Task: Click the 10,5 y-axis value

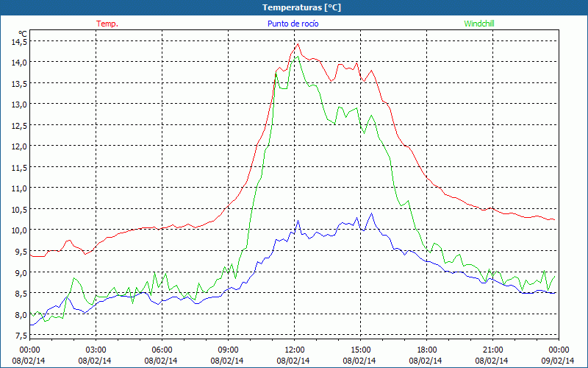Action: [19, 210]
